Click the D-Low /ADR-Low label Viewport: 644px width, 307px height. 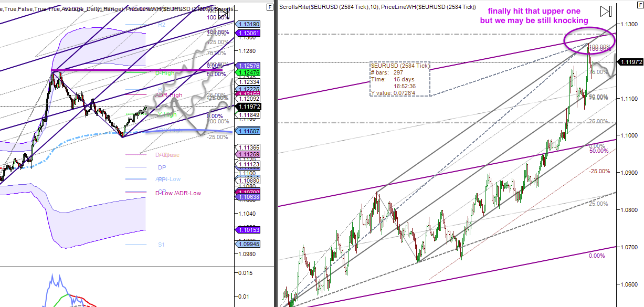click(x=178, y=193)
